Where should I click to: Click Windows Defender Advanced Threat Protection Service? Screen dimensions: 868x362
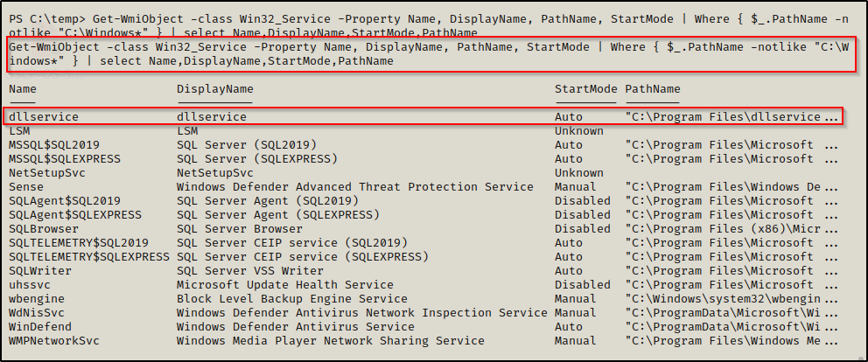[x=354, y=187]
